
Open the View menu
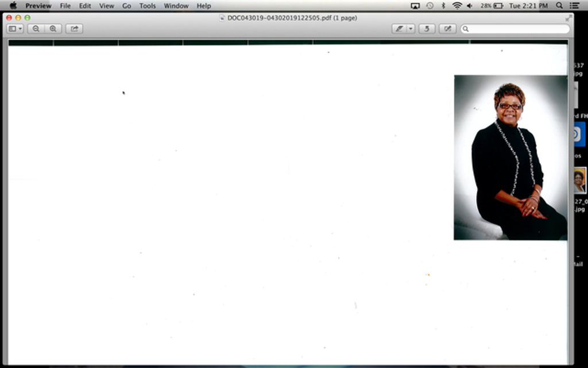pos(106,6)
